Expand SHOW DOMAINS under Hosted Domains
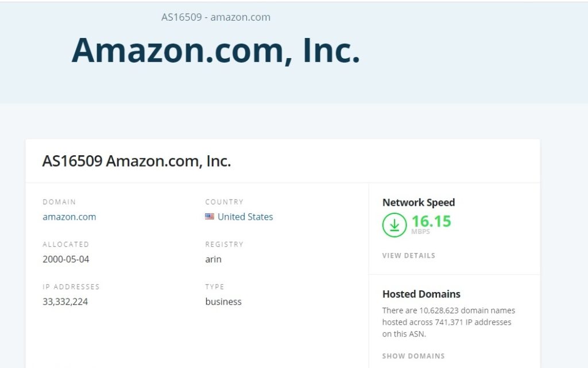 pos(413,356)
